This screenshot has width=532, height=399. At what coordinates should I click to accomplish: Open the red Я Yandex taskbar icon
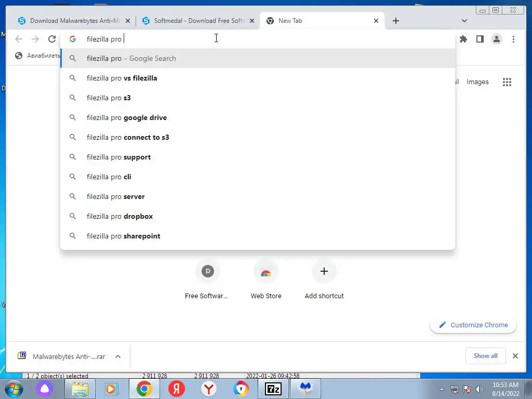[177, 389]
